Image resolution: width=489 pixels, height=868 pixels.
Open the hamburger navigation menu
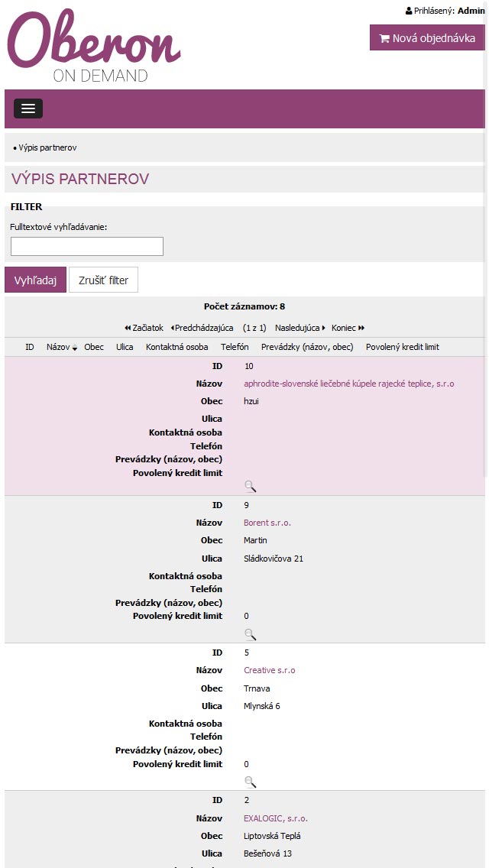click(28, 108)
